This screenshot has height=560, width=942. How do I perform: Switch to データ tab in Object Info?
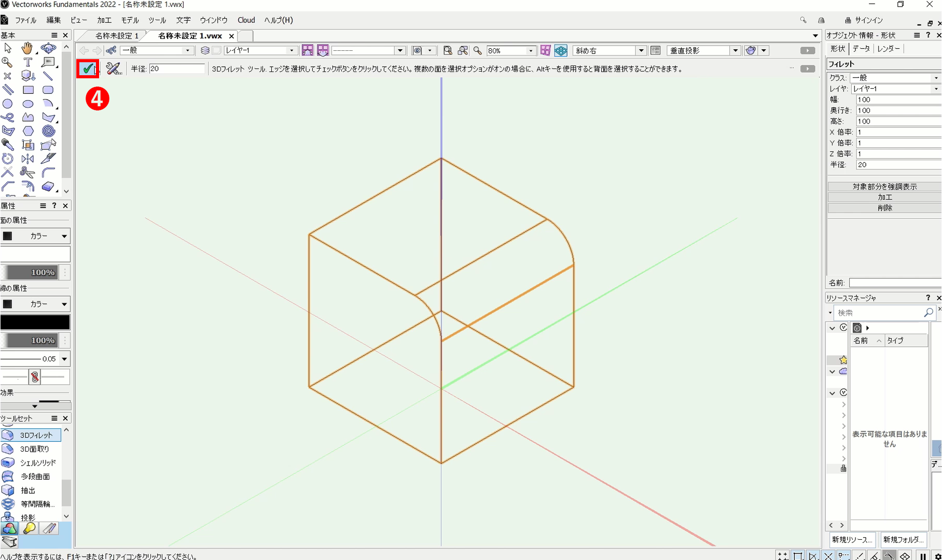click(x=861, y=48)
